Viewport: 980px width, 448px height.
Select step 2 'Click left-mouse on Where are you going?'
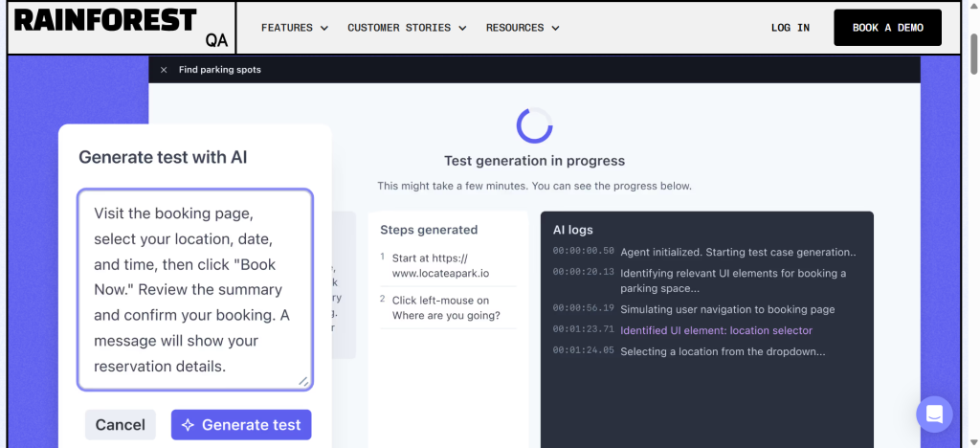pyautogui.click(x=446, y=307)
